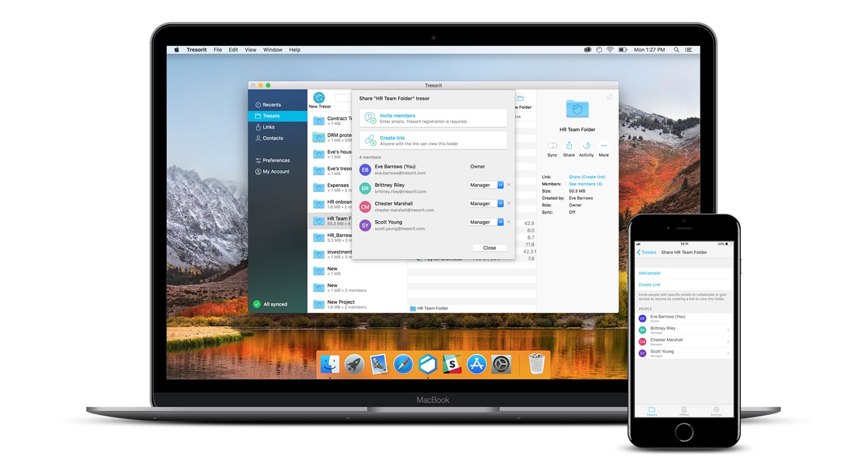
Task: Click the large HR Team Folder icon in details panel
Action: point(577,109)
